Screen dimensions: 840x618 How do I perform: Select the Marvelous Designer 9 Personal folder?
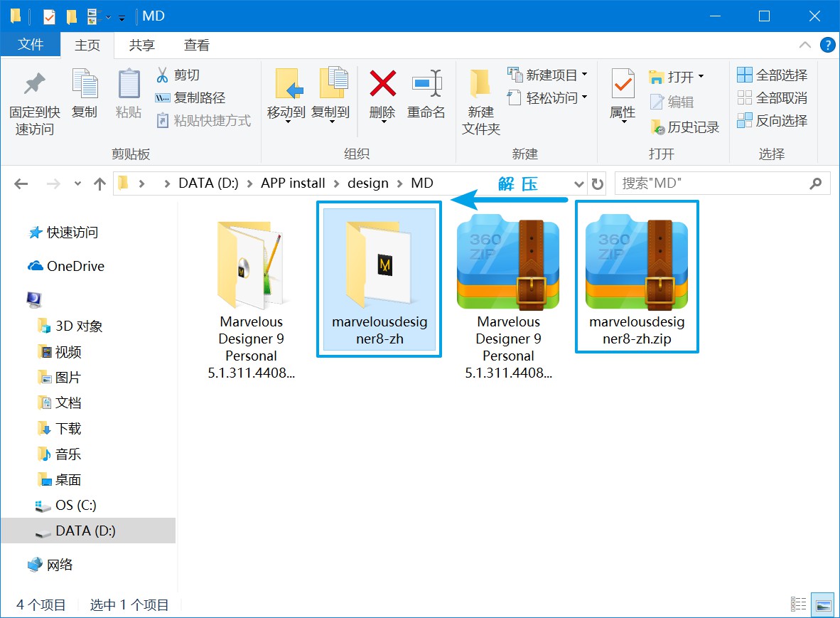coord(252,300)
